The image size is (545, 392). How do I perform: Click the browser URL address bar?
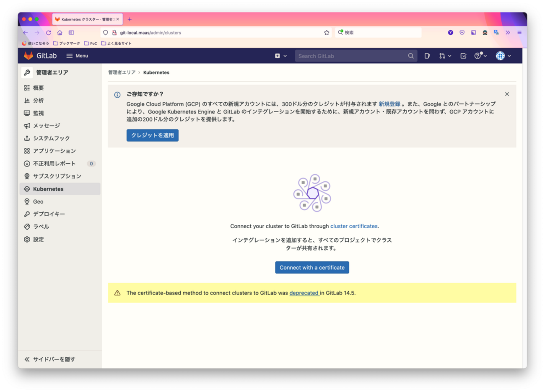[216, 33]
